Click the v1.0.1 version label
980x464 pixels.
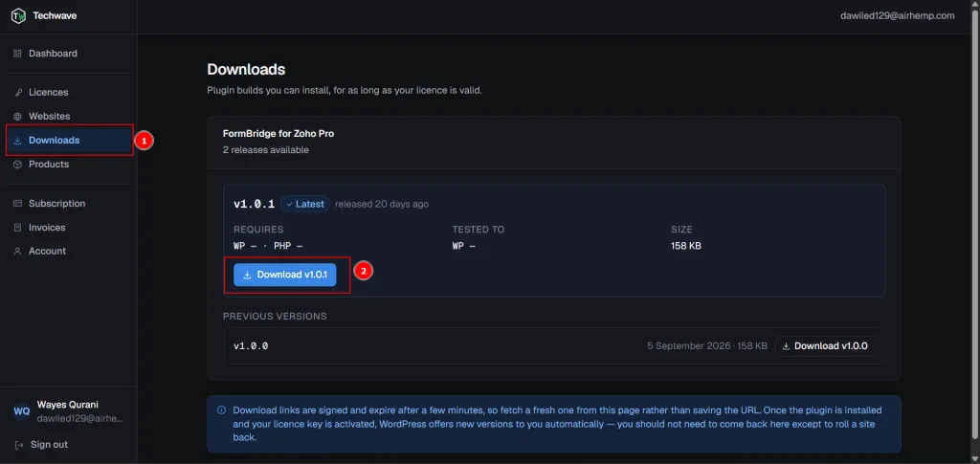pos(255,204)
